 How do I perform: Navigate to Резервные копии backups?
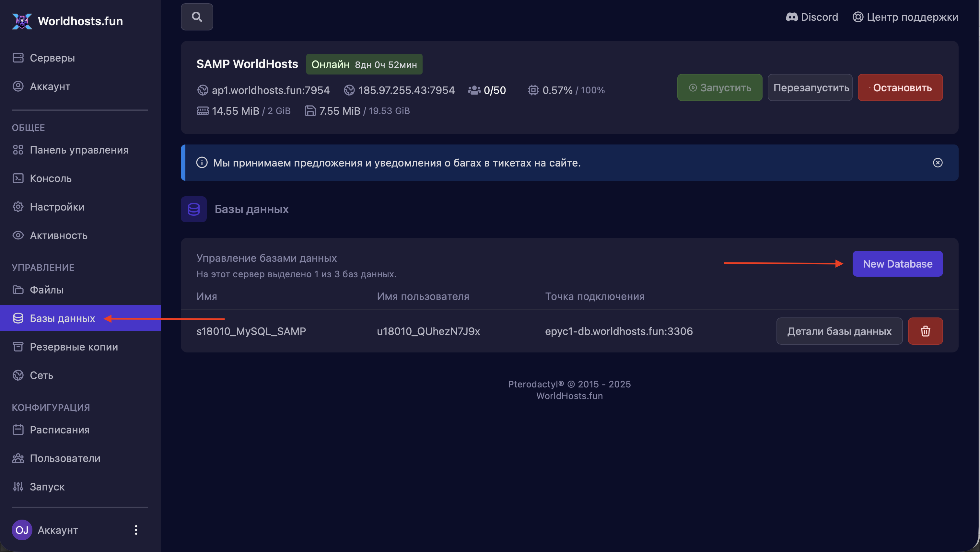click(x=74, y=347)
